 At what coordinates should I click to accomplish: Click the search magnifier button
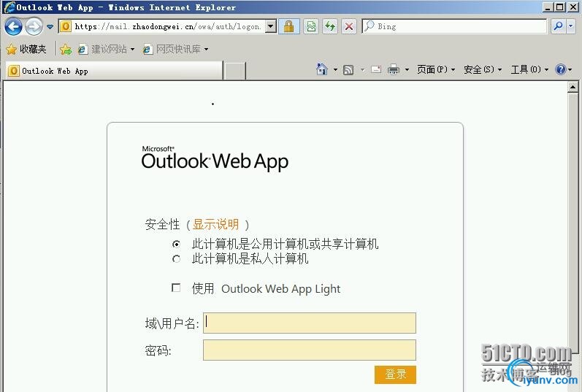point(558,26)
